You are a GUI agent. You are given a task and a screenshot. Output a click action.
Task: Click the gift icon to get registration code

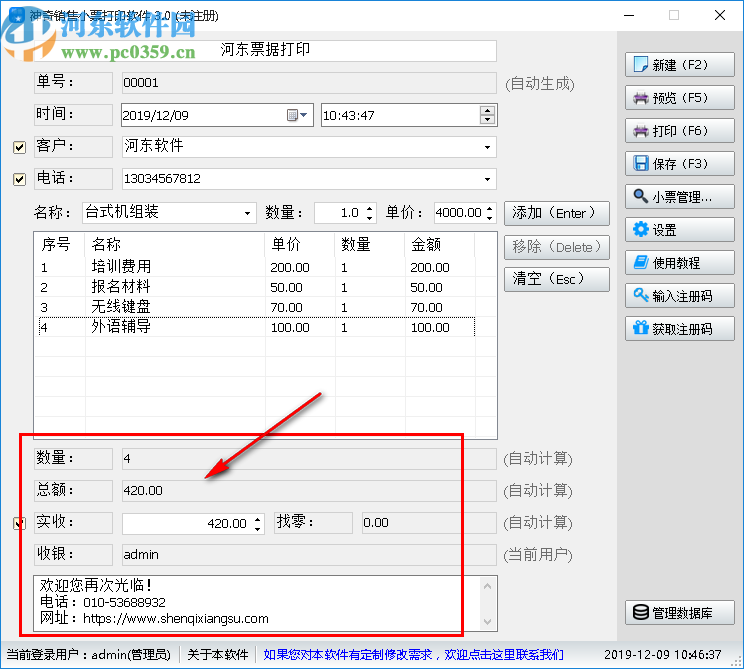(641, 328)
